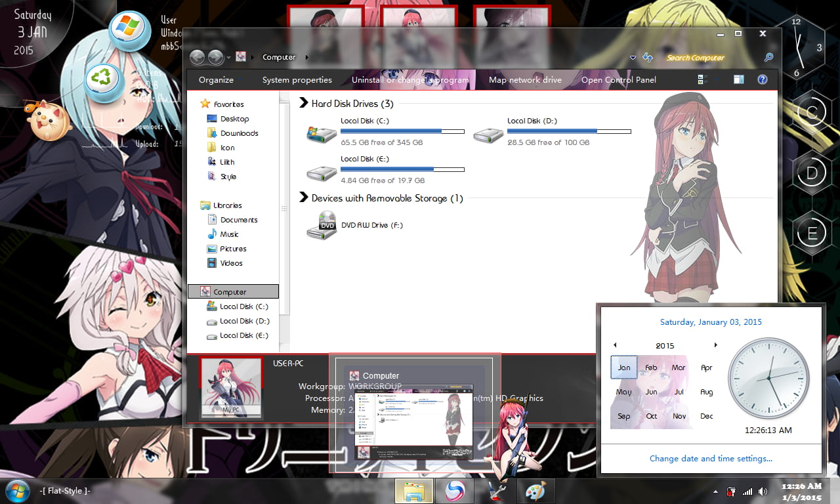Viewport: 840px width, 504px height.
Task: Select the DVD RW Drive (F:) icon
Action: pyautogui.click(x=321, y=225)
